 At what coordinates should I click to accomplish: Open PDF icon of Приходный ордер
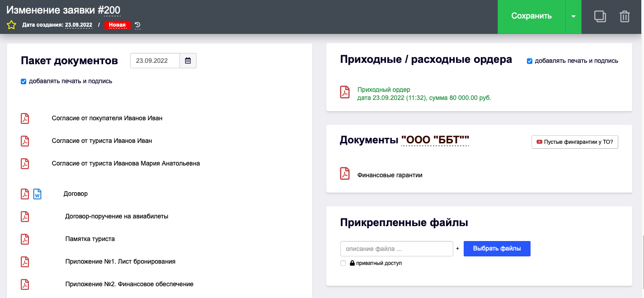345,92
